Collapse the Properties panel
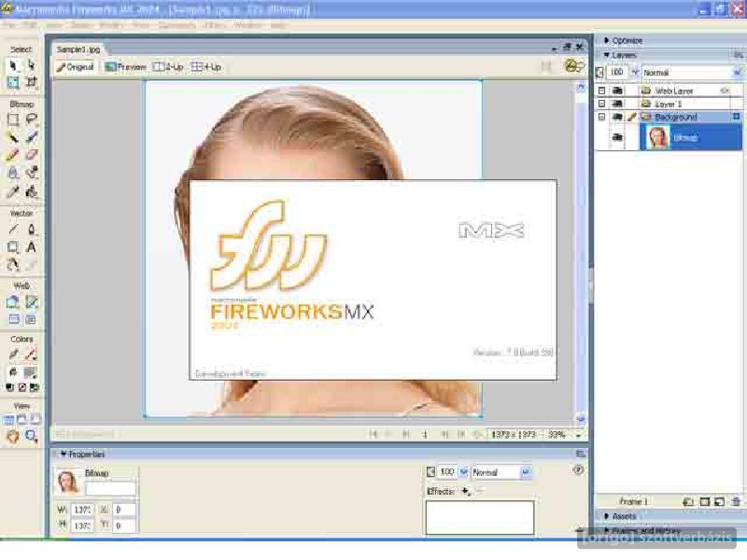747x560 pixels. [63, 454]
